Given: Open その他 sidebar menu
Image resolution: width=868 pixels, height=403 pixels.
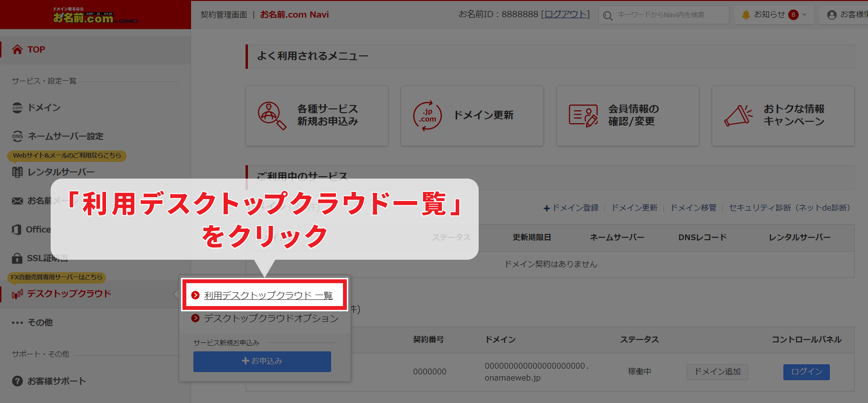Looking at the screenshot, I should (x=40, y=323).
